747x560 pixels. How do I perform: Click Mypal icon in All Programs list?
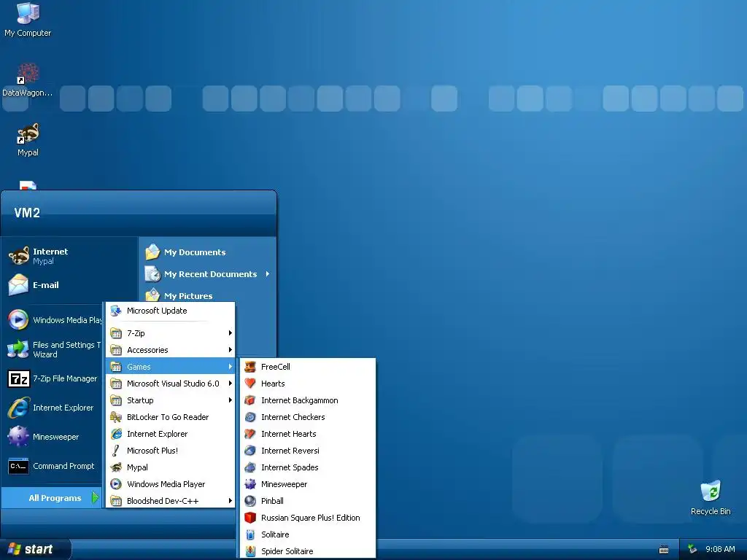click(116, 467)
